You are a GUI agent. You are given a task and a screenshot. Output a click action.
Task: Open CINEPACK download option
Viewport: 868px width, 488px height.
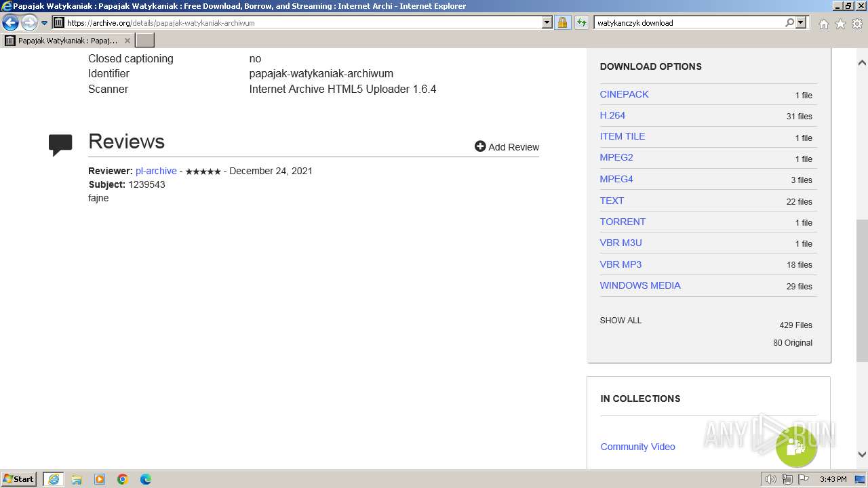(624, 94)
